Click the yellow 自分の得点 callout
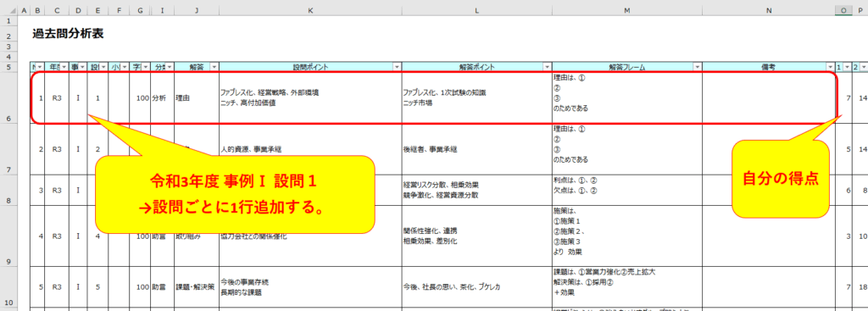Screen dimensions: 868x311 tap(781, 180)
